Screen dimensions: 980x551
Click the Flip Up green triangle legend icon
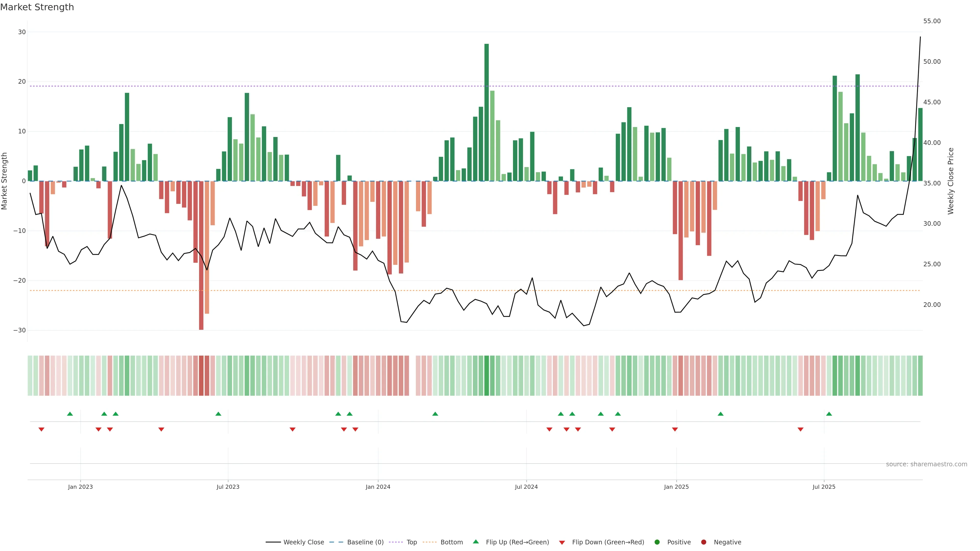(475, 542)
